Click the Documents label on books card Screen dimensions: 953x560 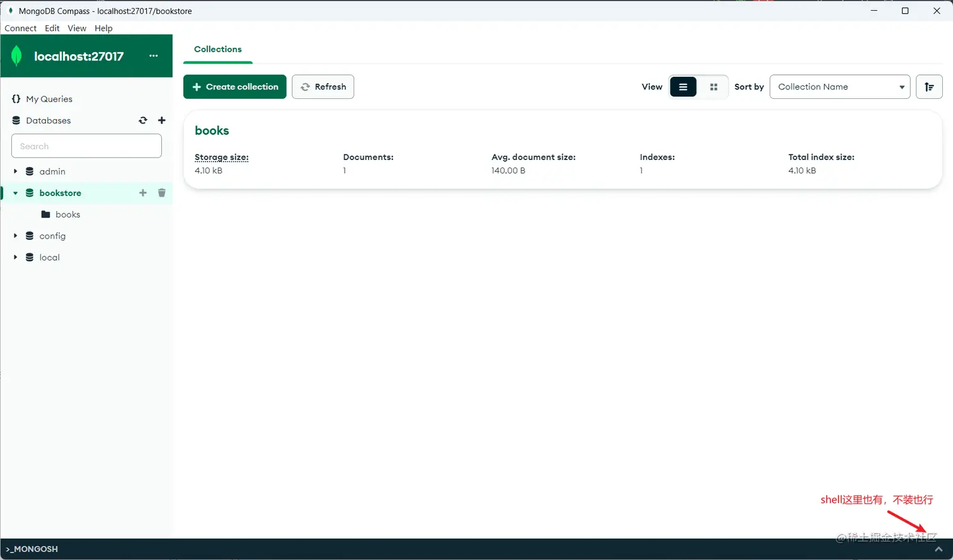click(x=368, y=157)
